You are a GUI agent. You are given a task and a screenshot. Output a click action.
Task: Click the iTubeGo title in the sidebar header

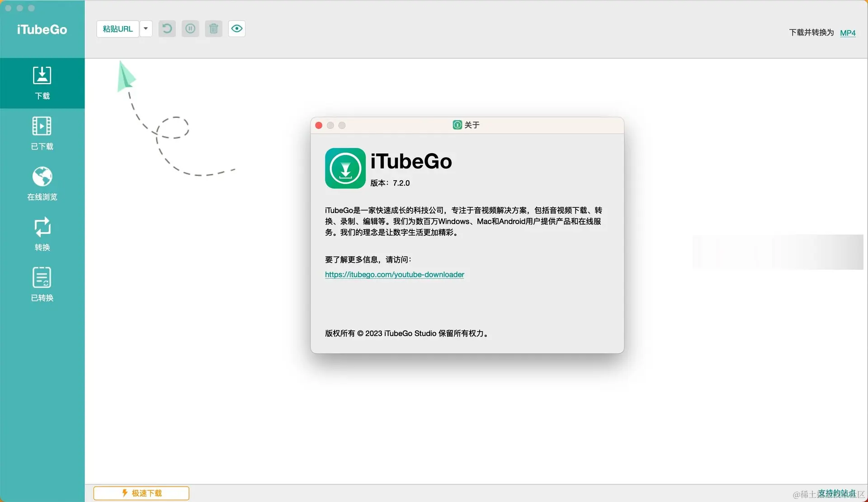(x=42, y=30)
